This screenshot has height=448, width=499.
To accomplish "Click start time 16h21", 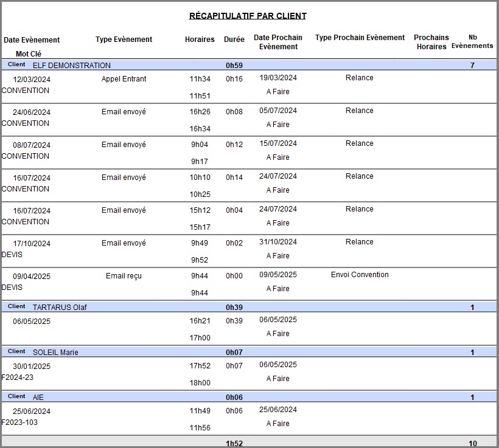I will [200, 321].
